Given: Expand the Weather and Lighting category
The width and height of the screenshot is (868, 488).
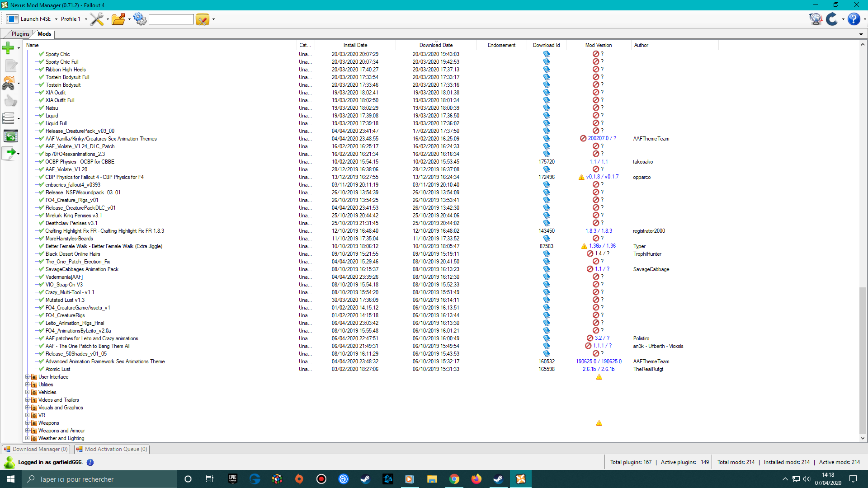Looking at the screenshot, I should coord(27,438).
